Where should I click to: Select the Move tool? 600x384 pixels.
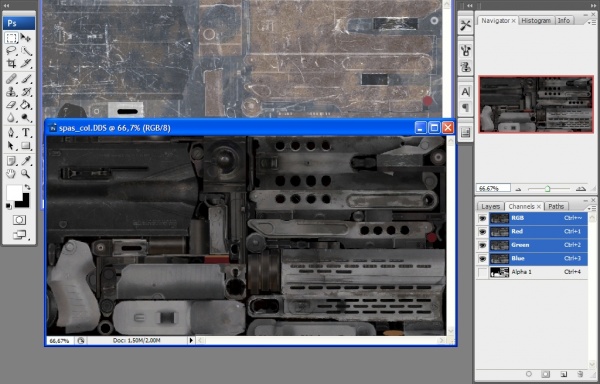click(26, 37)
